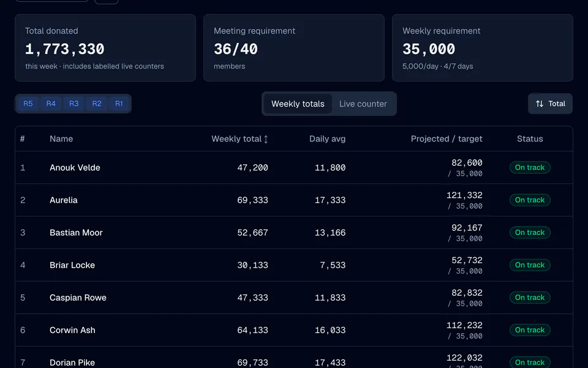Screen dimensions: 588x368
Task: Click the 5,000/day · 4/7 days caption
Action: (437, 66)
